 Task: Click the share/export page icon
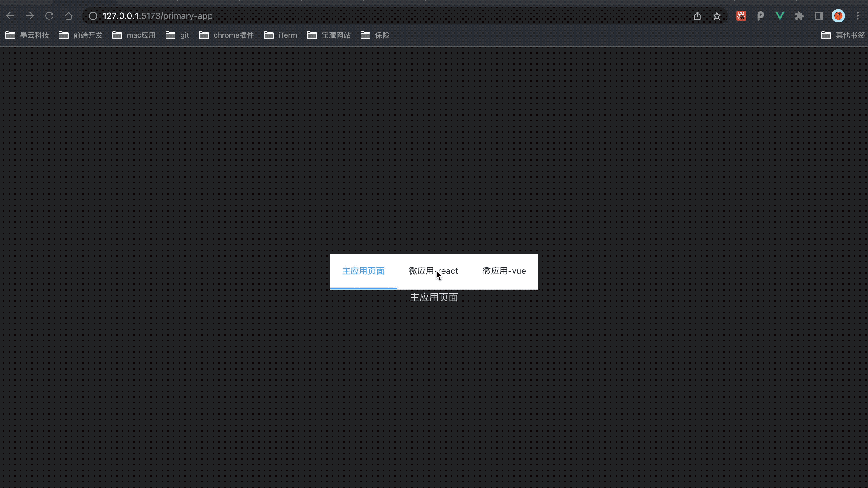[697, 16]
